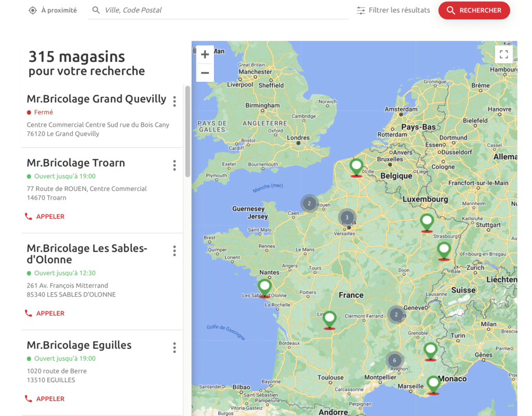Click the address "1020 route de Berre"
Viewport: 532px width, 416px height.
pyautogui.click(x=57, y=371)
